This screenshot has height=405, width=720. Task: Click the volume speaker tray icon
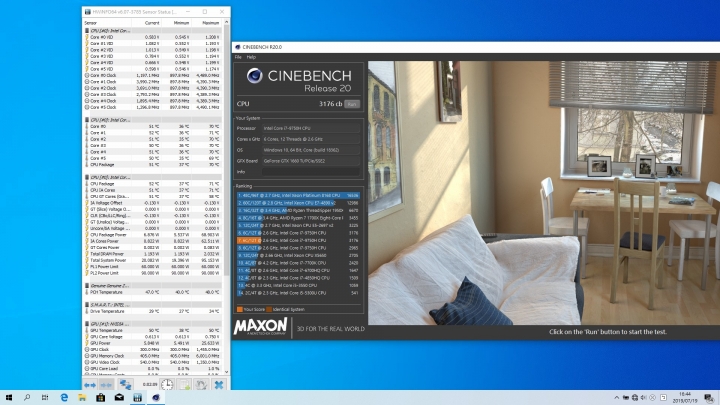pyautogui.click(x=644, y=398)
